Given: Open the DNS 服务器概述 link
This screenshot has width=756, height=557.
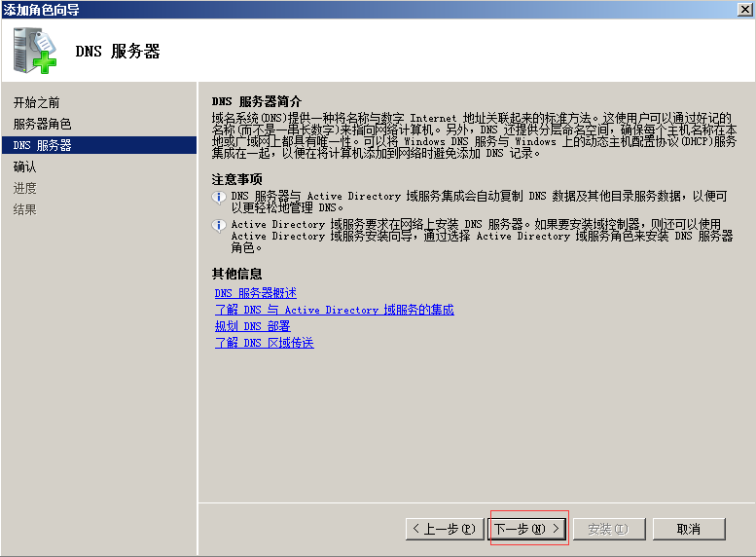Looking at the screenshot, I should [256, 293].
